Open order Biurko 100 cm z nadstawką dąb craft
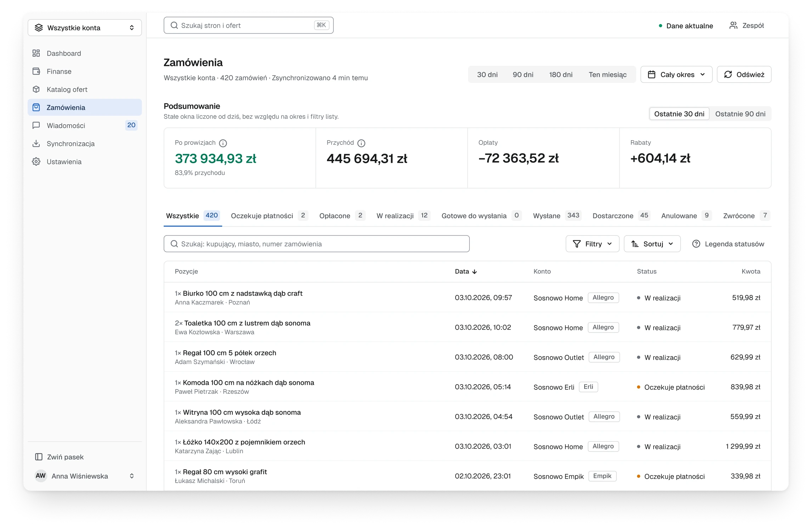 tap(467, 297)
